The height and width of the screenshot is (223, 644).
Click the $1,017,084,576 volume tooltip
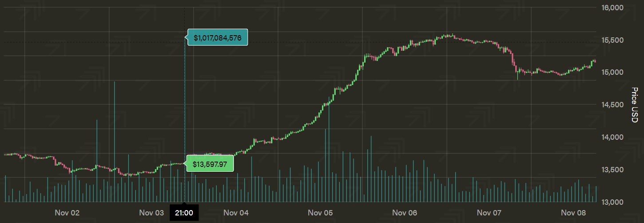coord(217,38)
